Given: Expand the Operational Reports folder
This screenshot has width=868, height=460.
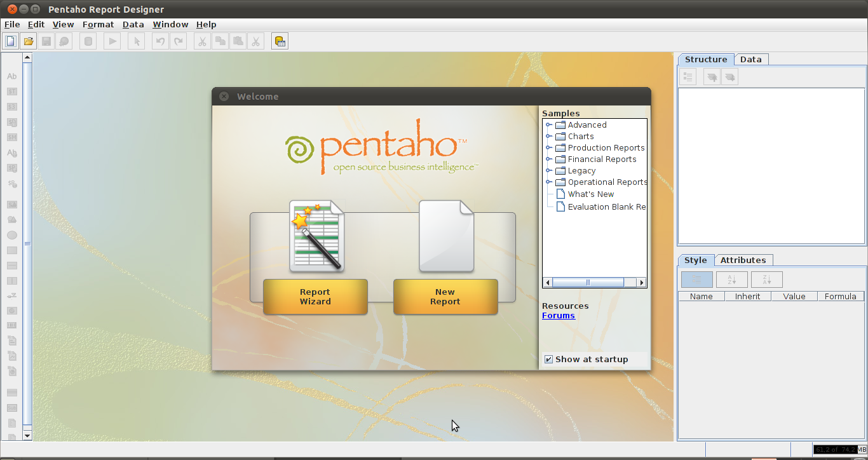Looking at the screenshot, I should click(548, 182).
